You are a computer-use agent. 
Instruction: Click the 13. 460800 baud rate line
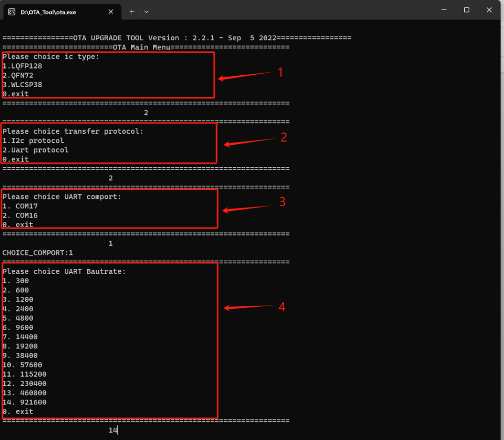click(x=25, y=393)
